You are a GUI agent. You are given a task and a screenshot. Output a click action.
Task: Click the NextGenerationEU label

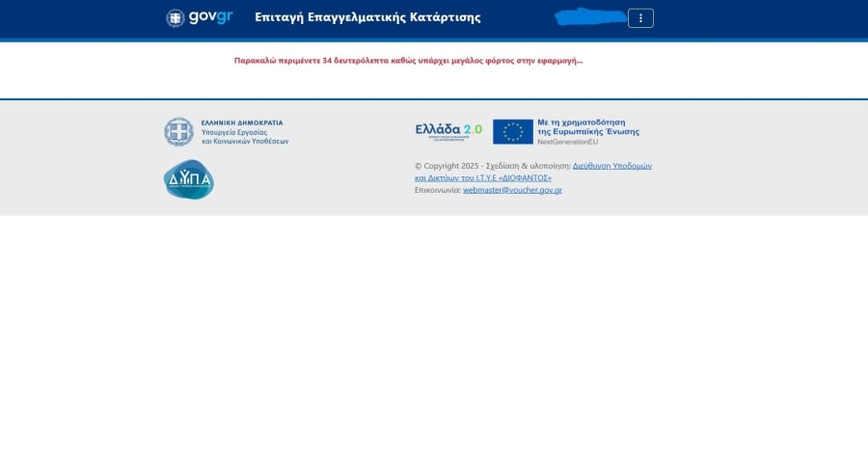(x=567, y=142)
